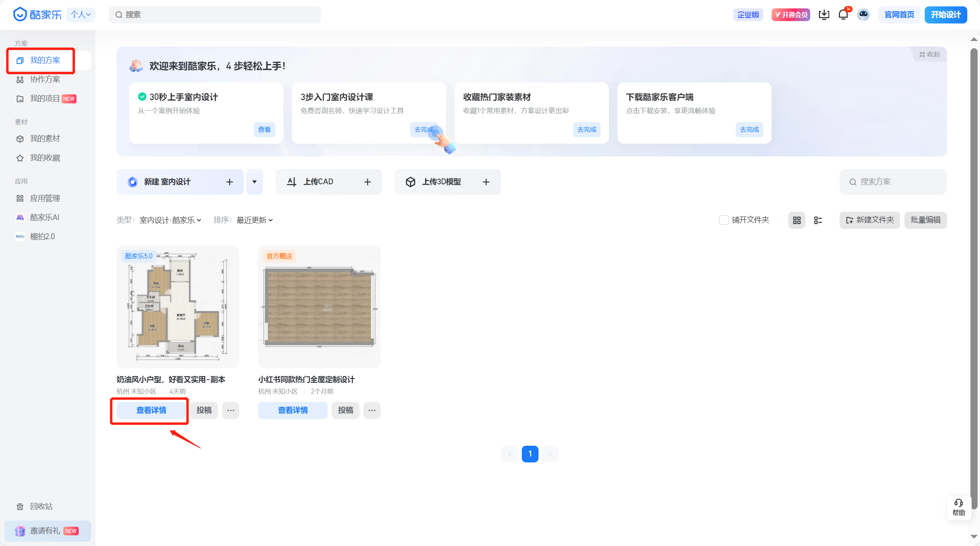Screen dimensions: 980x546
Task: Open 棚拍2.0 in sidebar
Action: click(x=49, y=236)
